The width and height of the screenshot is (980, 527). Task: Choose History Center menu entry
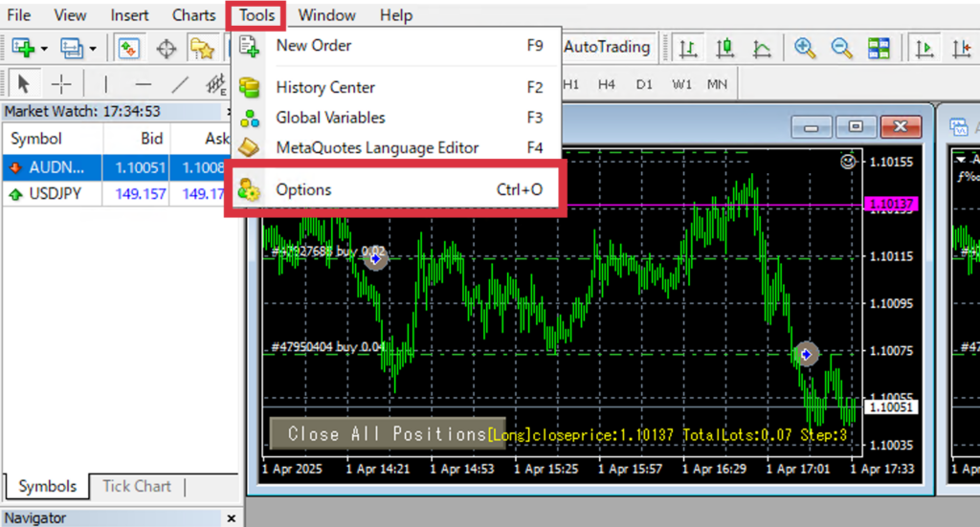(396, 87)
